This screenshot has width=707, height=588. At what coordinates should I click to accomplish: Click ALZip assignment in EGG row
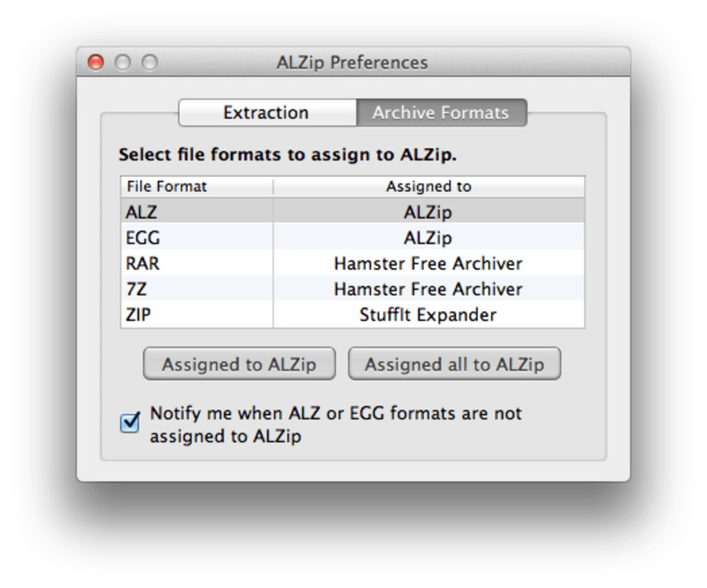(428, 238)
